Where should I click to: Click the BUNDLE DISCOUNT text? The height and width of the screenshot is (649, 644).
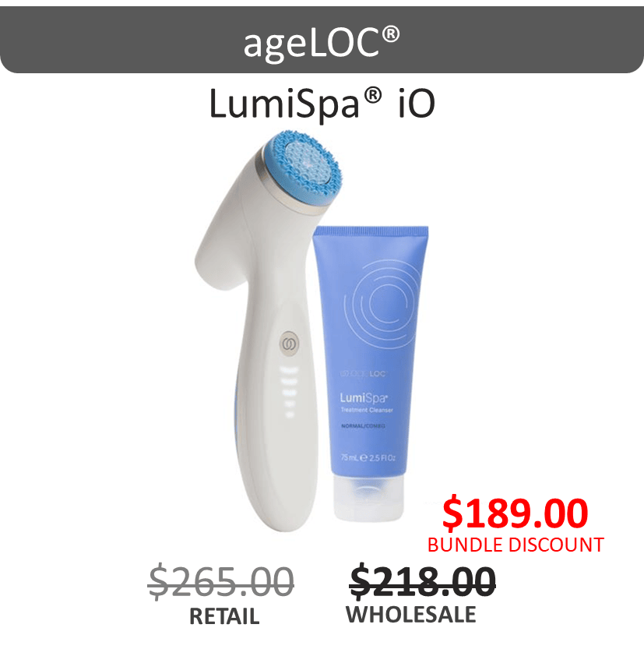516,545
